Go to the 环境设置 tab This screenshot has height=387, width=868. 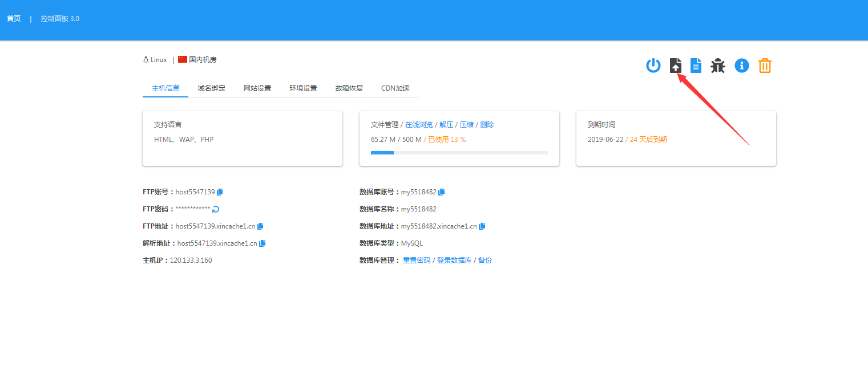tap(303, 88)
